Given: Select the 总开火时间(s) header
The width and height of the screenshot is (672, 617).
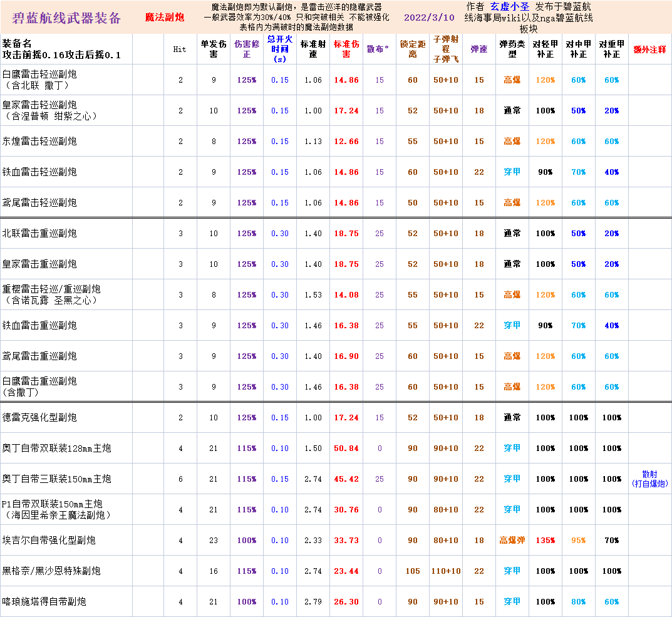Looking at the screenshot, I should [280, 49].
